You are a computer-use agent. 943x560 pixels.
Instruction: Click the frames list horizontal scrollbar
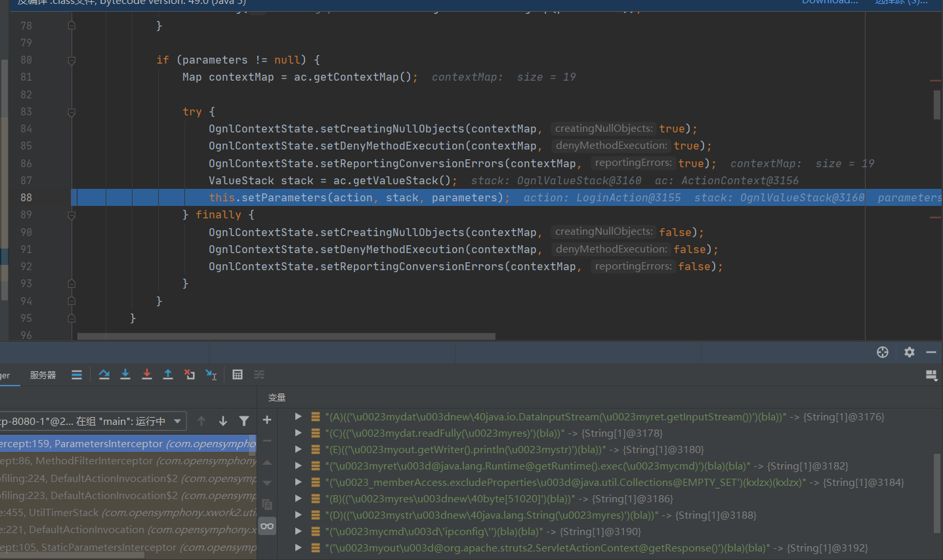pos(72,555)
